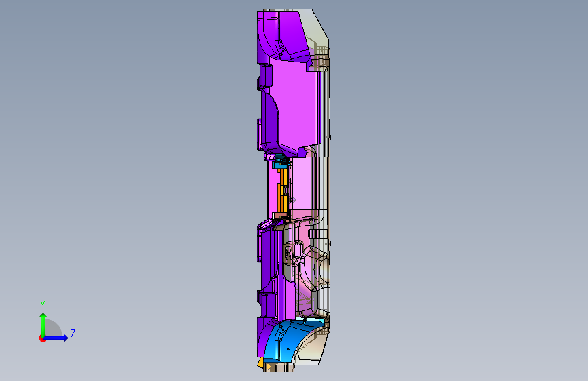The height and width of the screenshot is (381, 588).
Task: Select the orange component in the model's middle
Action: pyautogui.click(x=283, y=191)
